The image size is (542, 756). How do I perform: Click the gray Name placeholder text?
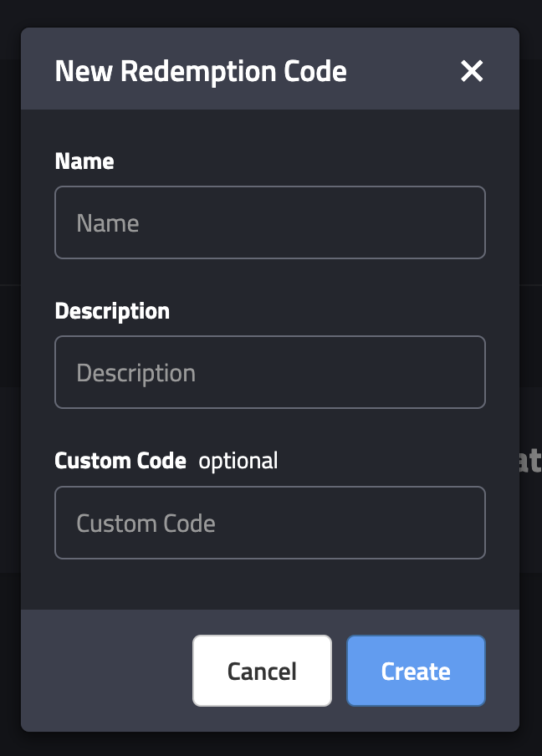(x=108, y=223)
